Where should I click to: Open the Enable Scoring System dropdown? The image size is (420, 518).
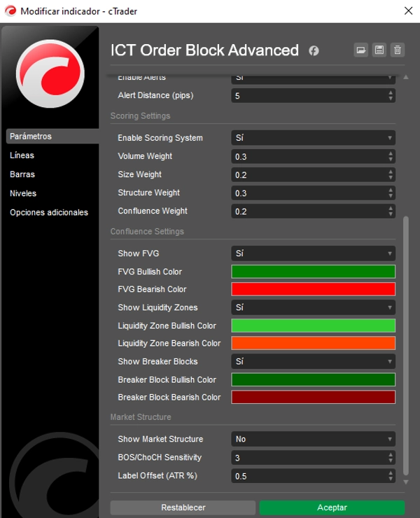pyautogui.click(x=313, y=138)
